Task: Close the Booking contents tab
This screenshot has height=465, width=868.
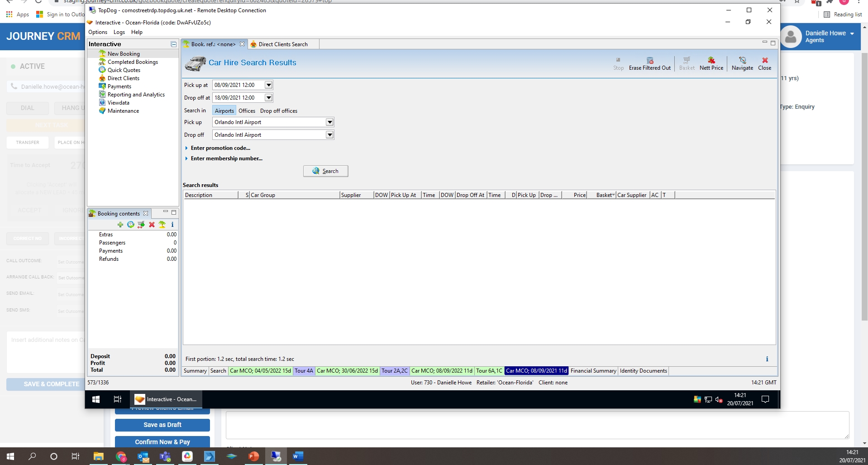Action: pos(146,214)
